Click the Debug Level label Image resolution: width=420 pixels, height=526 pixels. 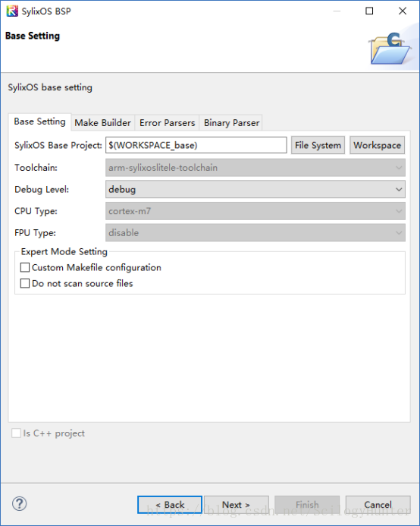(42, 190)
